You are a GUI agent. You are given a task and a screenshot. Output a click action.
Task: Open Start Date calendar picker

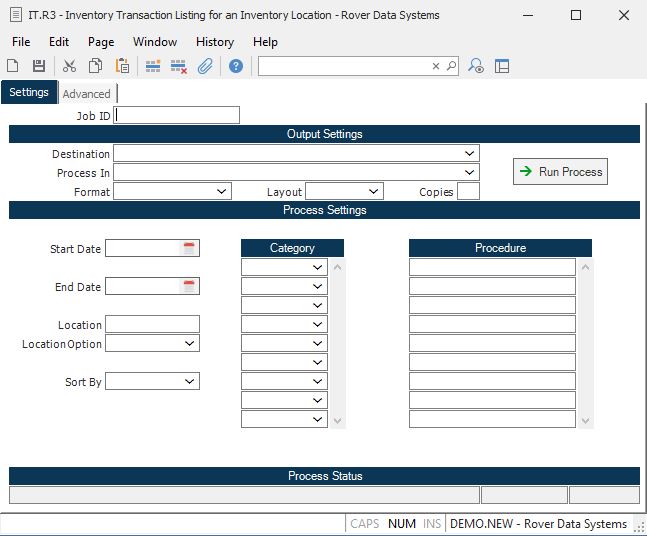click(189, 249)
